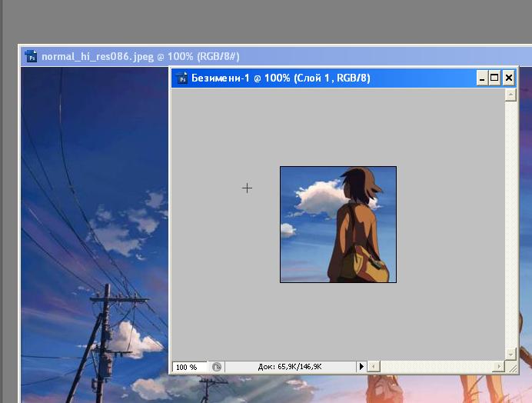Click the 100 % zoom field in status bar
532x403 pixels.
(190, 367)
